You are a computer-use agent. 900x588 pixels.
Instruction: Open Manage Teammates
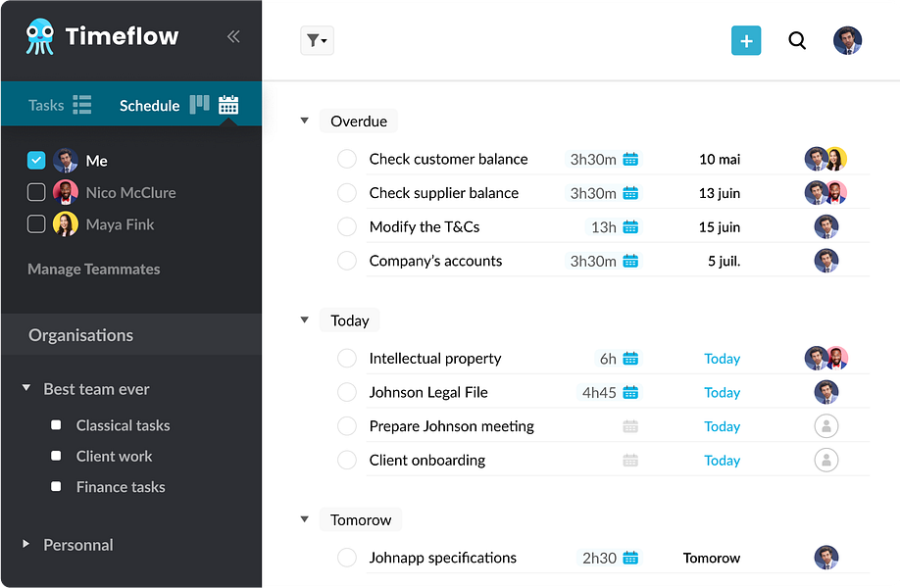93,269
